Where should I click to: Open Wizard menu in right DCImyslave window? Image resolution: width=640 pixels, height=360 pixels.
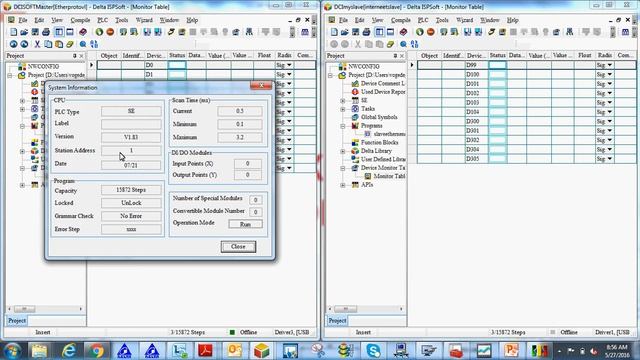(x=464, y=20)
